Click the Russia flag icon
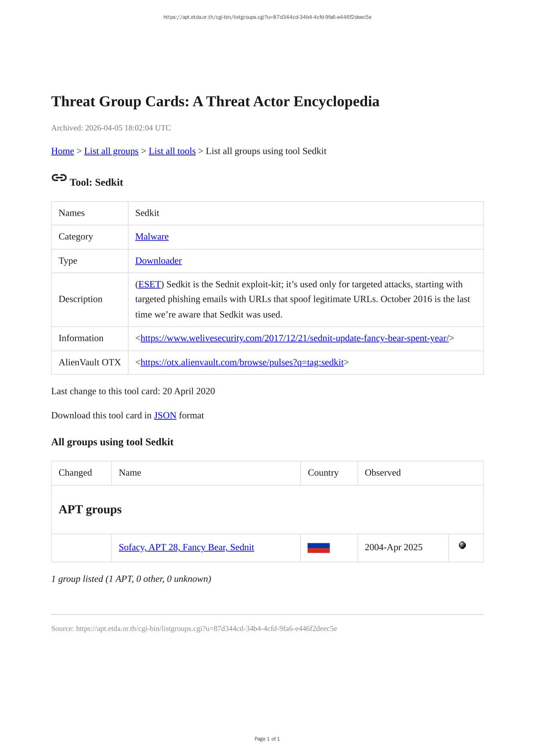Image resolution: width=535 pixels, height=756 pixels. [318, 548]
